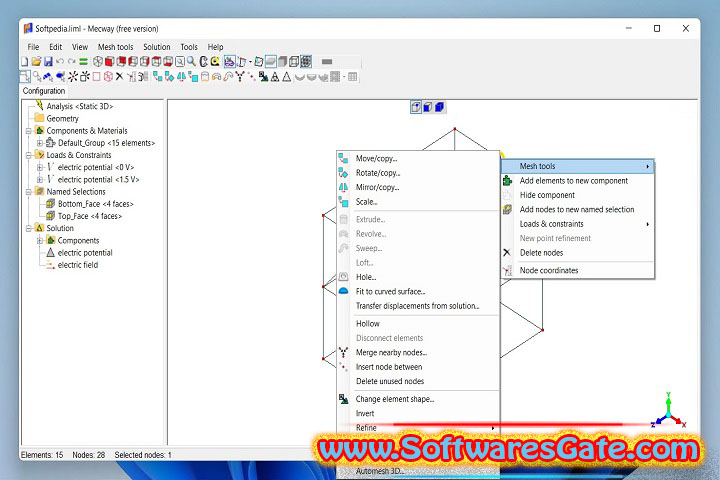
Task: Open the View menu
Action: pos(79,47)
